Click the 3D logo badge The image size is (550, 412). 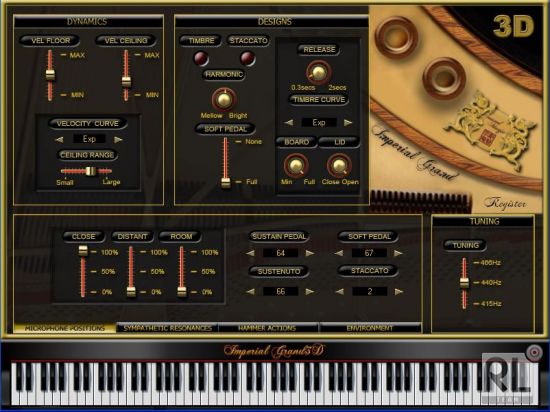(513, 26)
